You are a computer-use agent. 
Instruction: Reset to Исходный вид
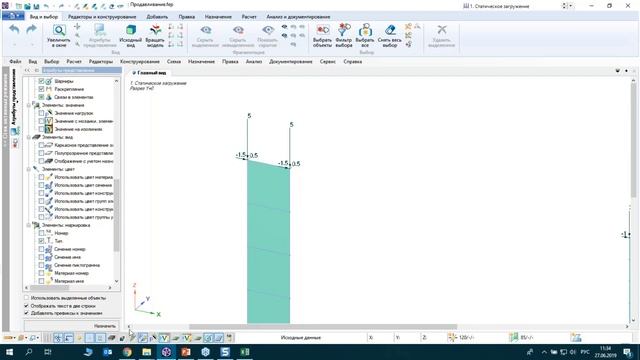point(131,36)
